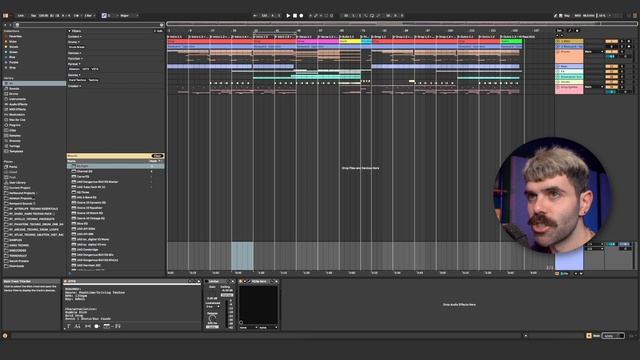
Task: Select the Purple collection color label
Action: click(13, 62)
